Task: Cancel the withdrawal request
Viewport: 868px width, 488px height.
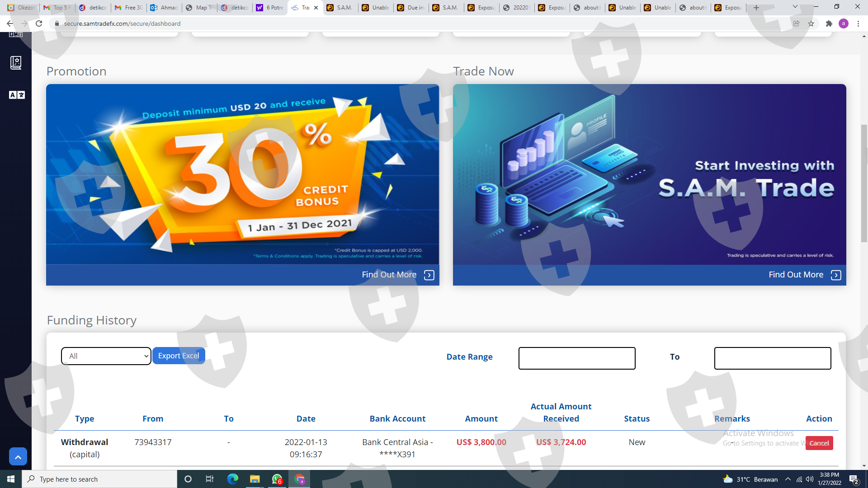Action: click(819, 443)
